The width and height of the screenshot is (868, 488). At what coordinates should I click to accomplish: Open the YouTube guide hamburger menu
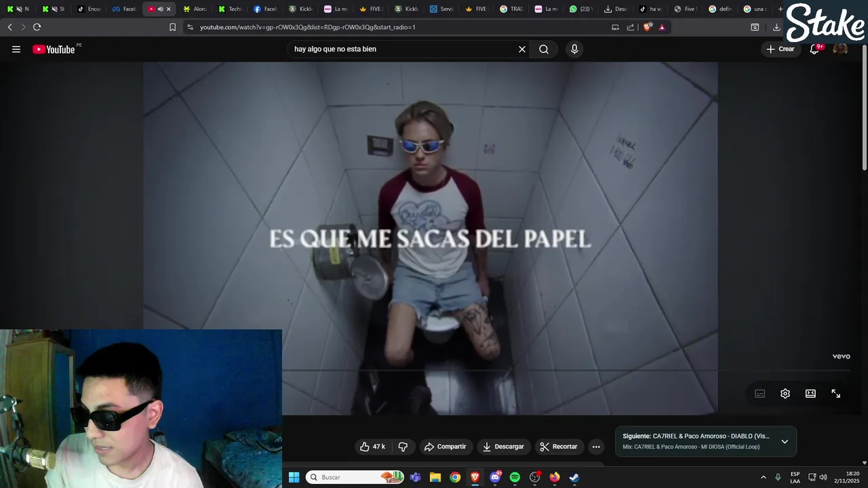point(16,49)
